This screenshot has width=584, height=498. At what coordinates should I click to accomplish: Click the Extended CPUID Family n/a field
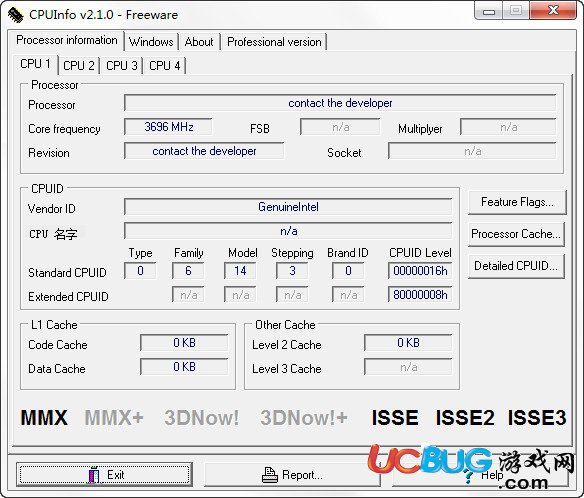[188, 295]
